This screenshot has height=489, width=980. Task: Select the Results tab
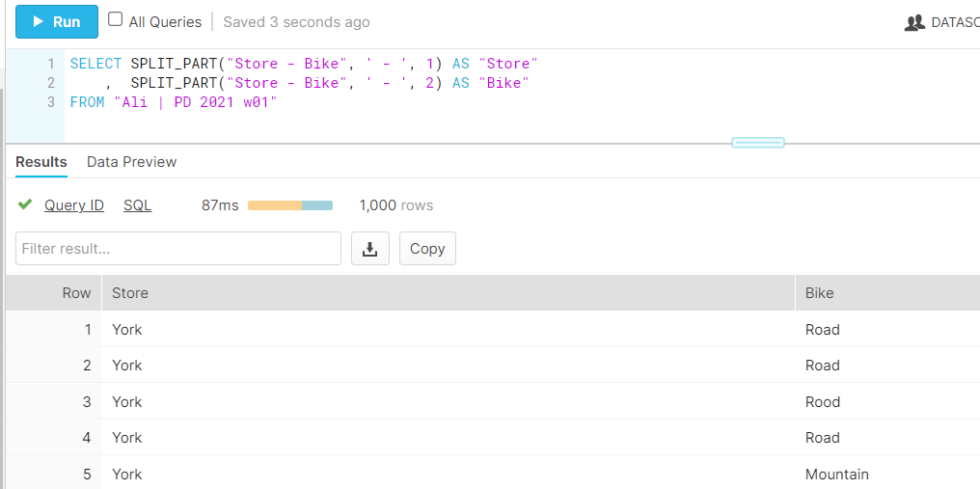click(x=41, y=162)
